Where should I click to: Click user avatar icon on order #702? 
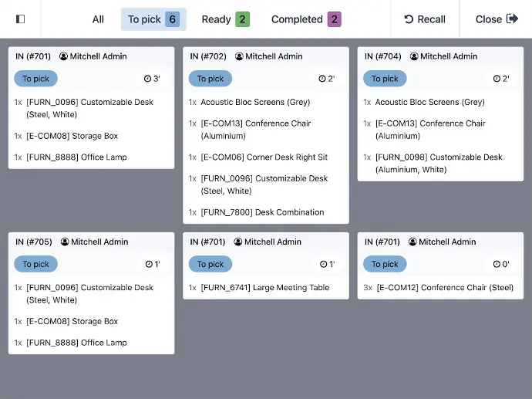239,56
